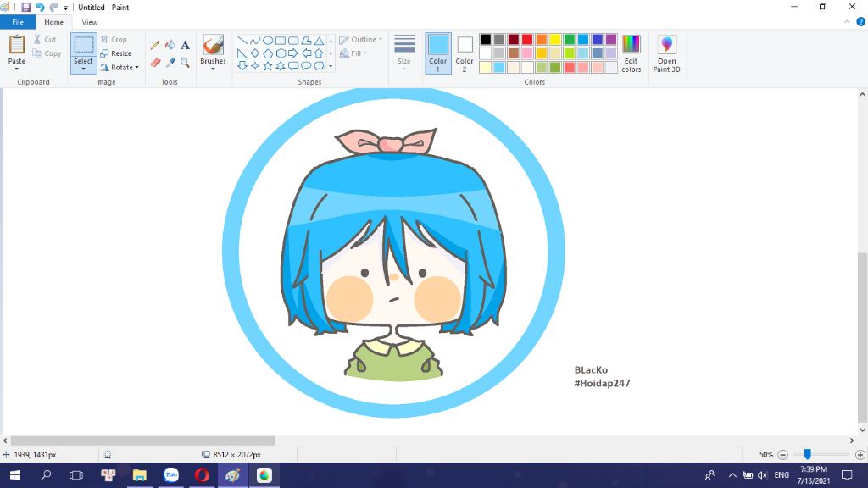Click the rectangular Select tool
The height and width of the screenshot is (488, 868).
point(84,45)
